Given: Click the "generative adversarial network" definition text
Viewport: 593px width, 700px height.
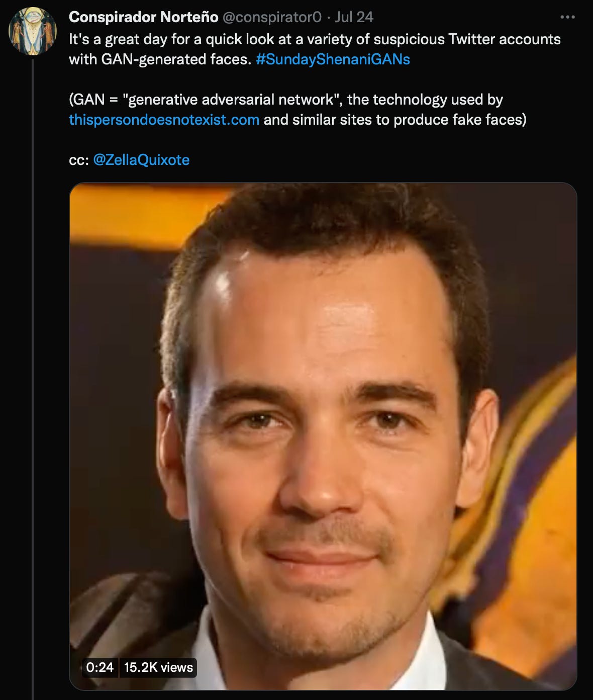Looking at the screenshot, I should (x=232, y=100).
